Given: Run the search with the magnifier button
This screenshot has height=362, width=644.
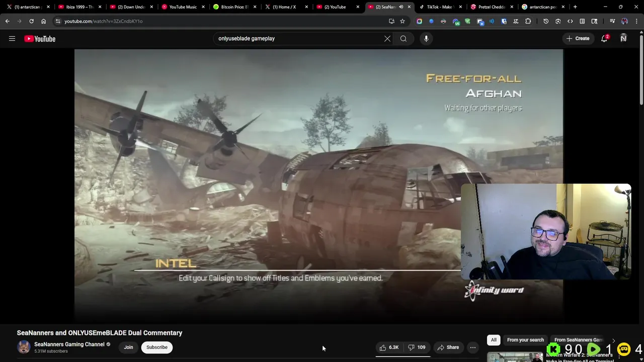Looking at the screenshot, I should click(x=404, y=39).
